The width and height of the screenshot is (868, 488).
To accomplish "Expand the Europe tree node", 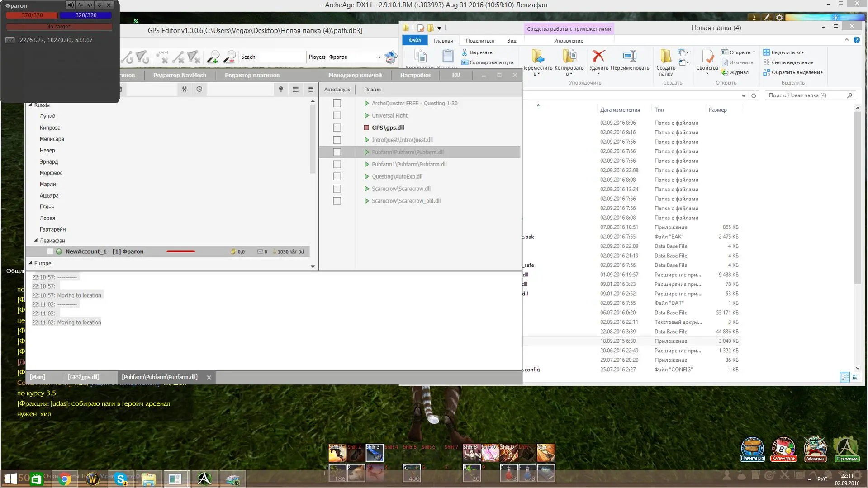I will (30, 263).
